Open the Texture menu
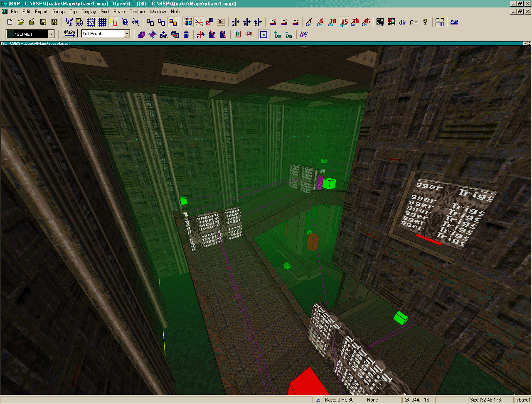 137,12
